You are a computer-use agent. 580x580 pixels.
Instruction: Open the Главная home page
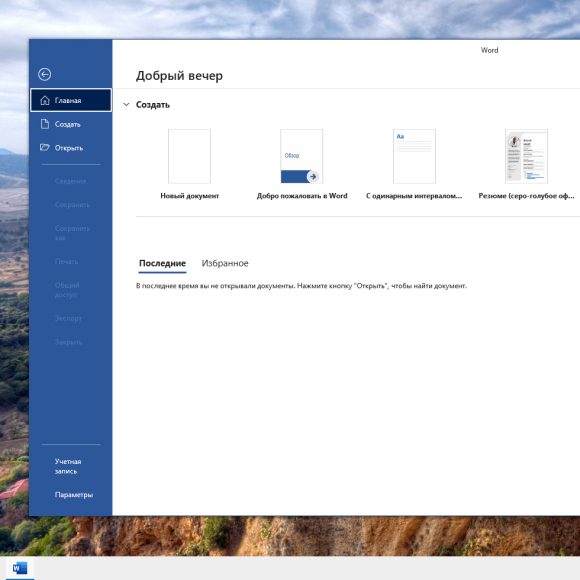tap(71, 100)
